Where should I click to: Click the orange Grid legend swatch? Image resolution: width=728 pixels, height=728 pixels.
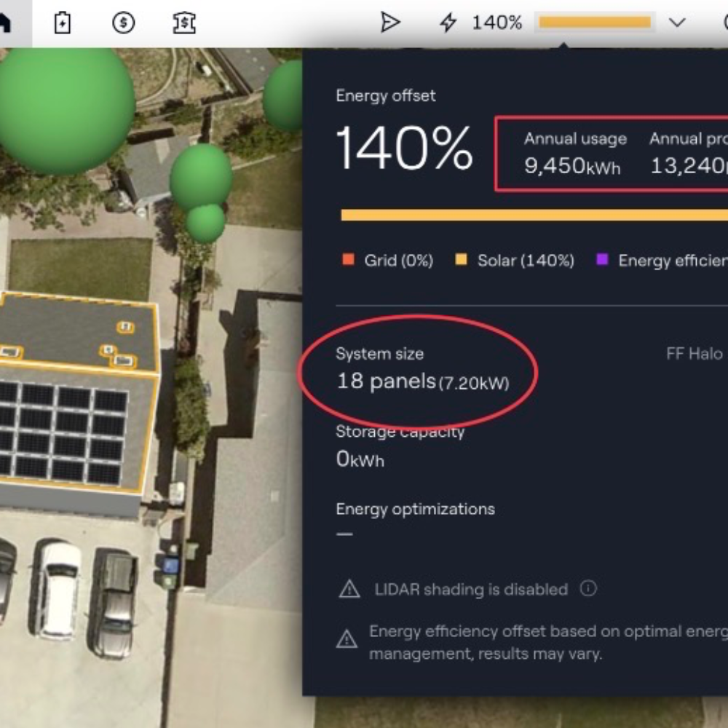point(348,260)
